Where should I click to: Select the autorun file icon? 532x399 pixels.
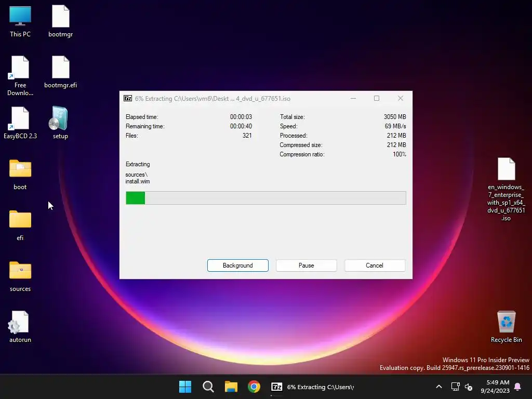point(20,327)
